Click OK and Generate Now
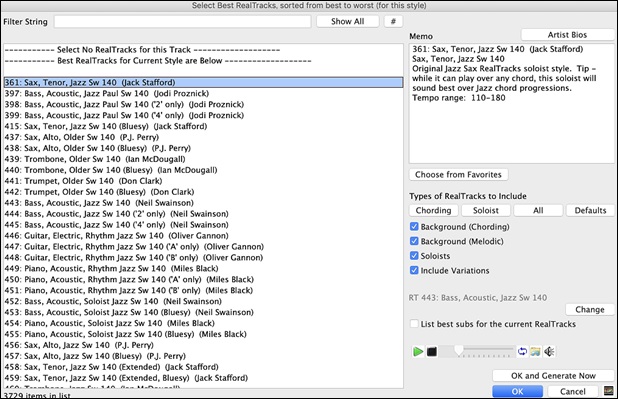618x399 pixels. click(x=553, y=376)
